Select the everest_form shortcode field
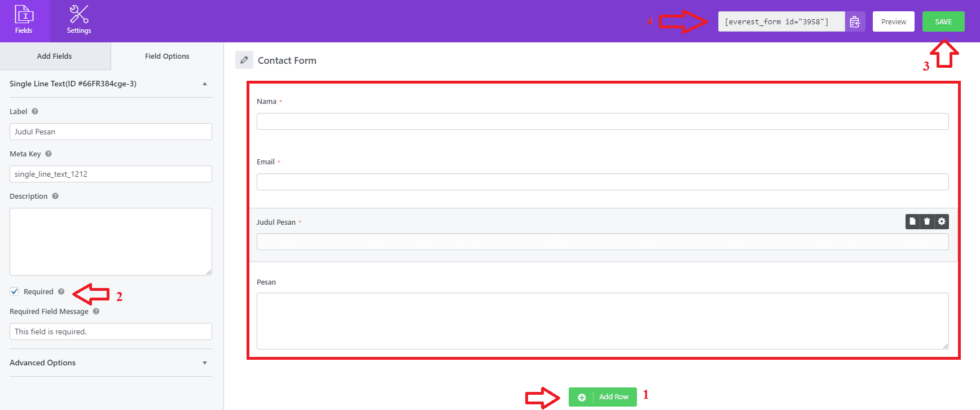The height and width of the screenshot is (410, 980). (781, 21)
